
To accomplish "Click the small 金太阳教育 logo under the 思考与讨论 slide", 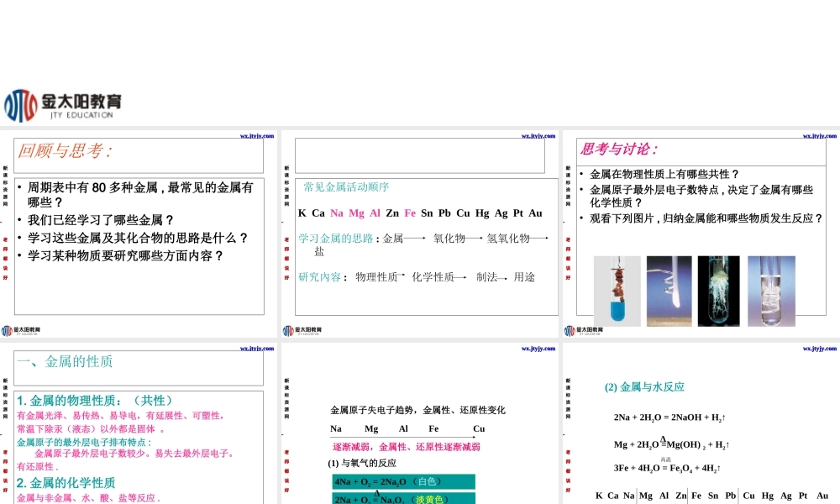I will coord(584,330).
